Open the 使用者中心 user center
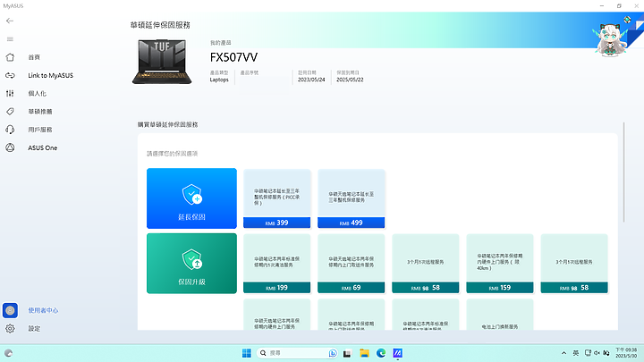The height and width of the screenshot is (362, 644). tap(43, 310)
